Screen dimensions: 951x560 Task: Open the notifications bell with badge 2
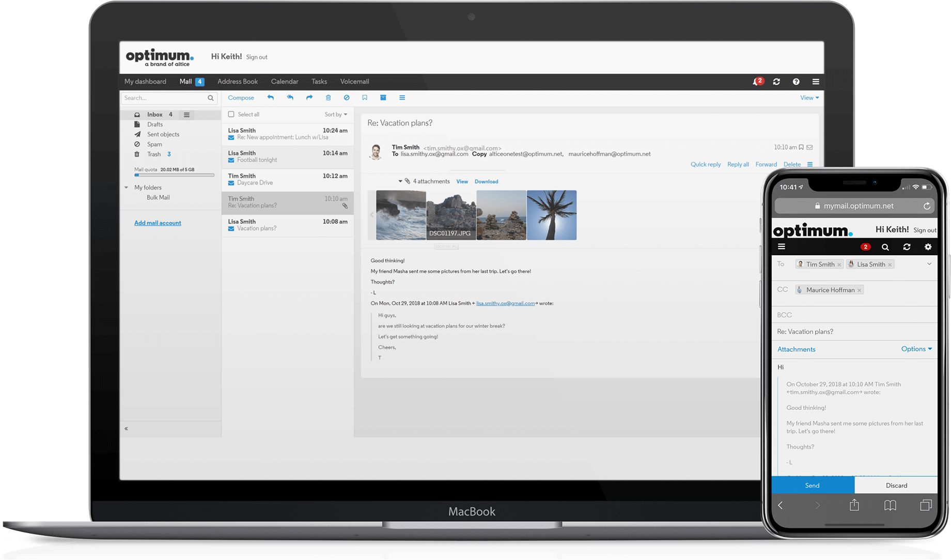click(757, 82)
